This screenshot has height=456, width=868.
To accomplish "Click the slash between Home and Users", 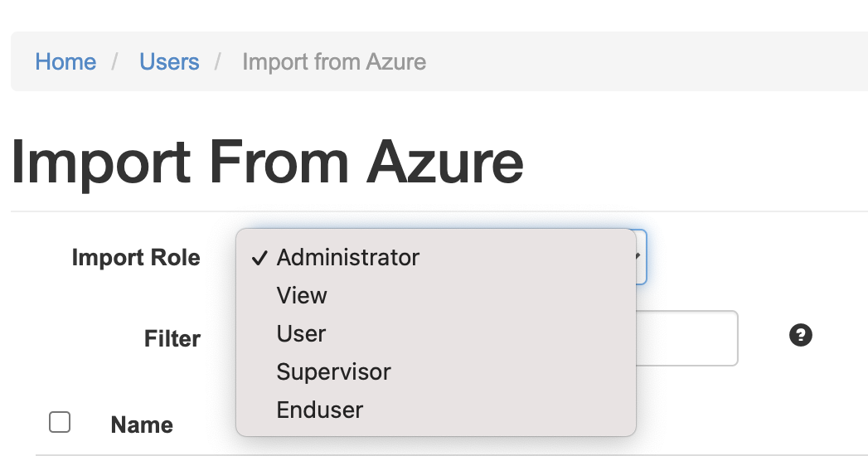I will pos(118,62).
